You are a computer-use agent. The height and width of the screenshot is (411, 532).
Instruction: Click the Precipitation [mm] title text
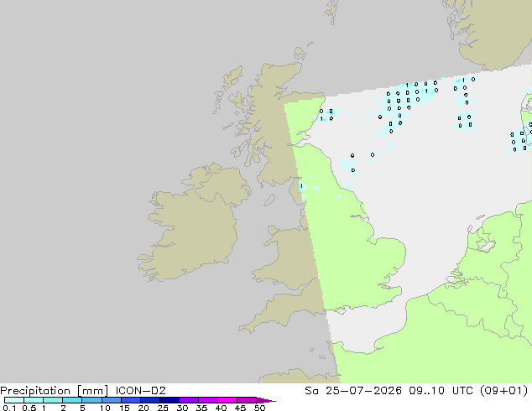55,391
